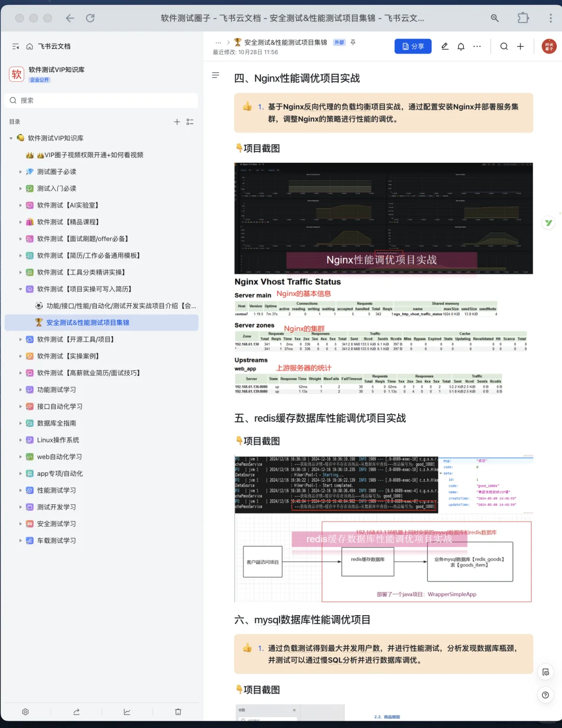Collapse the left document sidebar

[15, 46]
